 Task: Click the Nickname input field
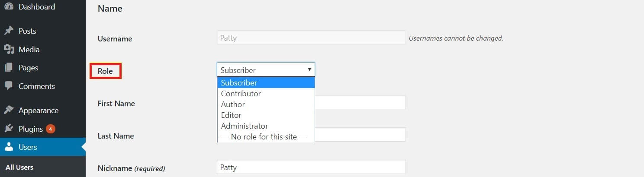coord(311,167)
